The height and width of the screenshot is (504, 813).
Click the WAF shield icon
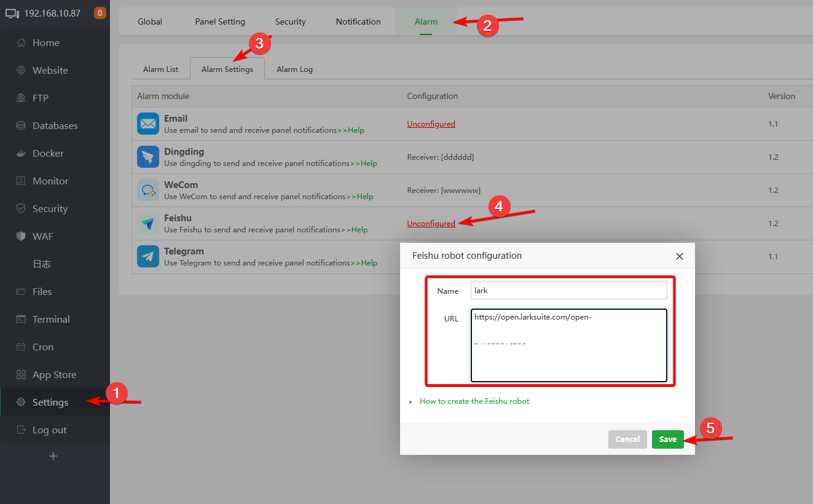[x=22, y=237]
